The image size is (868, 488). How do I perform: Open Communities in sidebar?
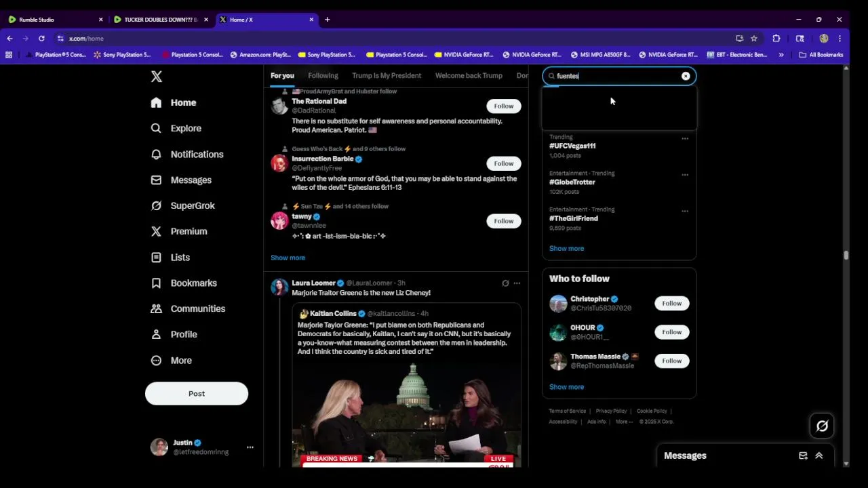point(188,308)
